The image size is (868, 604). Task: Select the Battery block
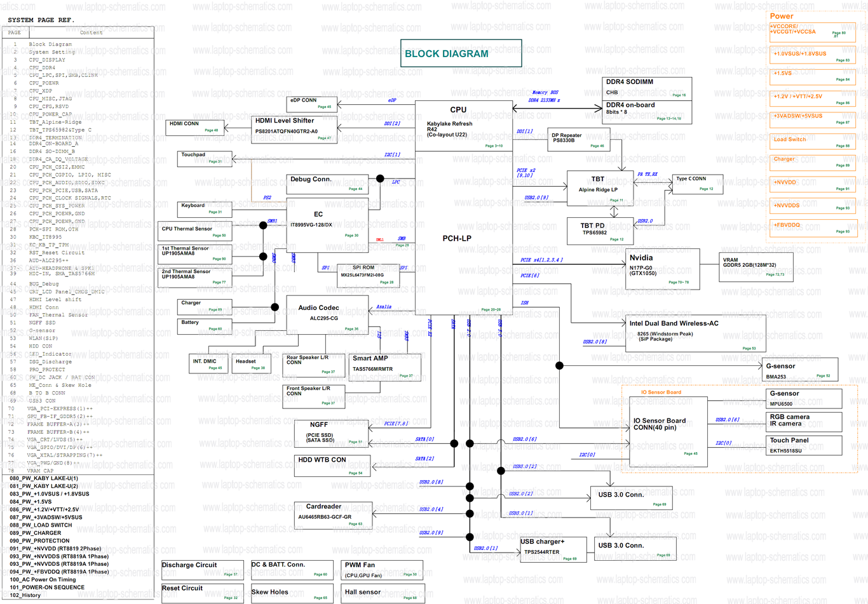(x=205, y=326)
